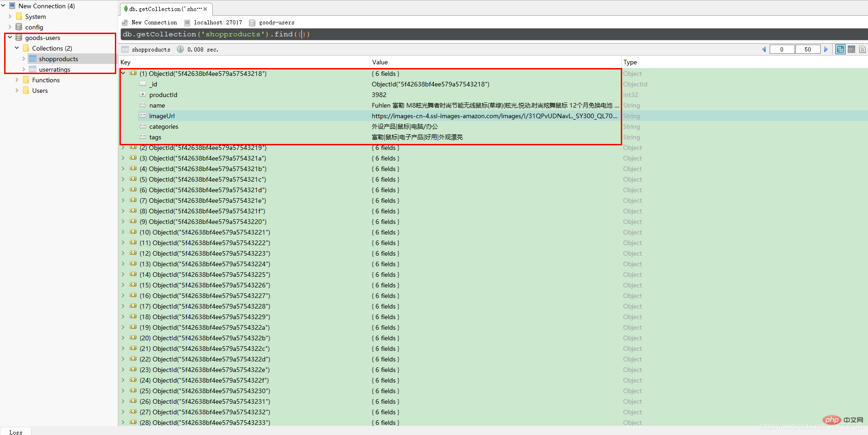Switch results to tree view mode
The height and width of the screenshot is (435, 868).
coord(840,50)
